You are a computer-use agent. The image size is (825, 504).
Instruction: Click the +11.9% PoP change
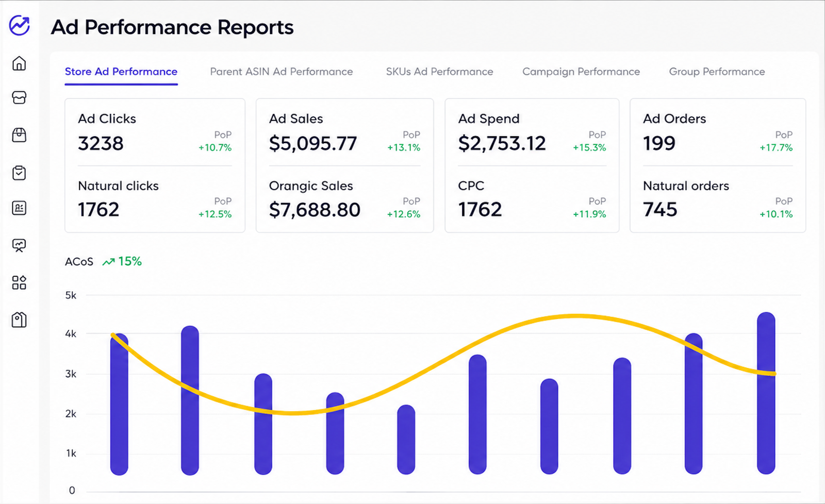point(589,214)
